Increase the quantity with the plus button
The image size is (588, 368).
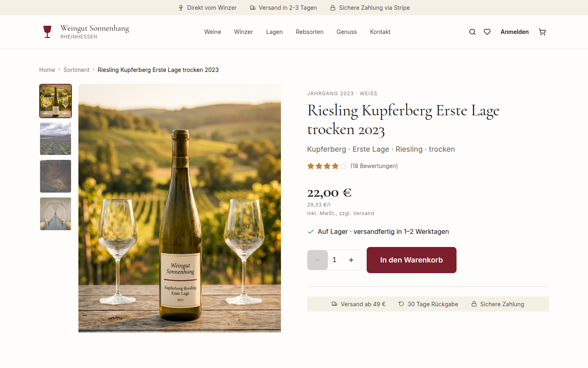351,260
